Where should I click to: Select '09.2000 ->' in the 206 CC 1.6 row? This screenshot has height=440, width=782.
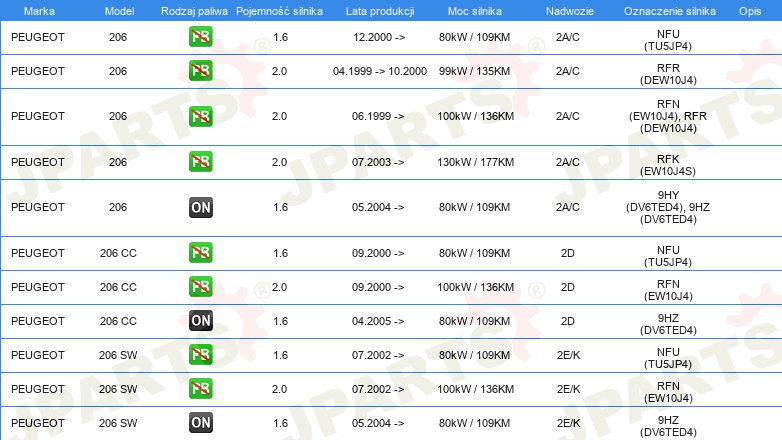click(x=378, y=253)
